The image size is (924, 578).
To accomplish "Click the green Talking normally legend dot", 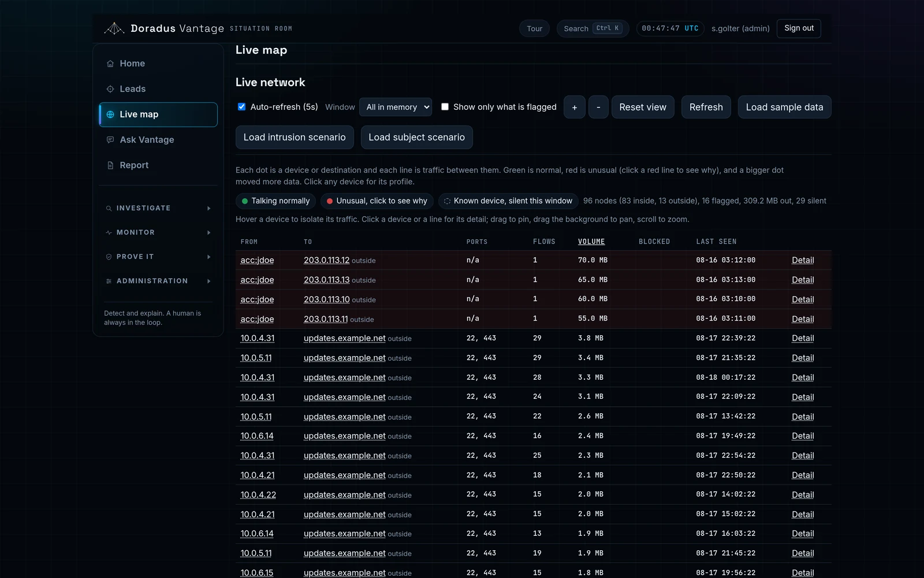I will [x=245, y=201].
